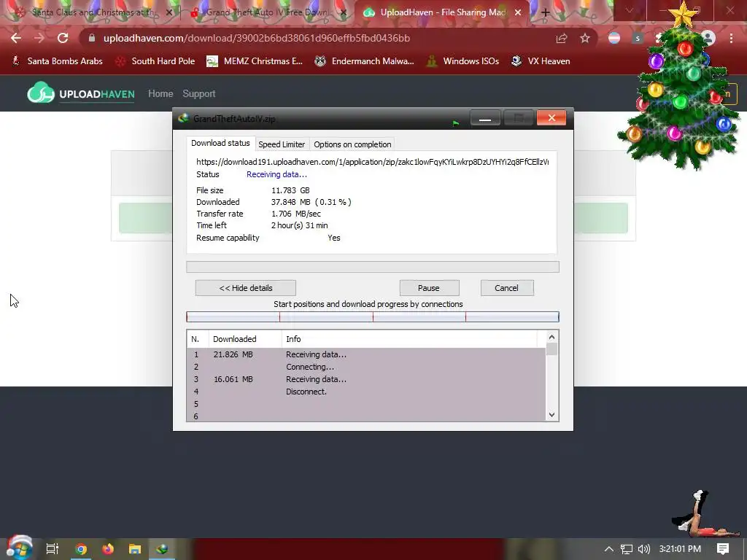Click the 'S' extension icon in Chrome toolbar
Image resolution: width=747 pixels, height=560 pixels.
coord(638,38)
